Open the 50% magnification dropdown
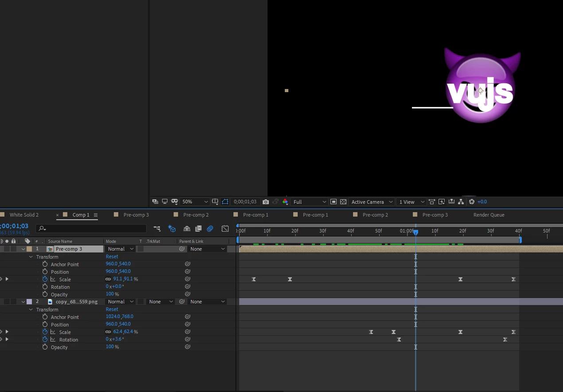The height and width of the screenshot is (392, 563). [194, 202]
